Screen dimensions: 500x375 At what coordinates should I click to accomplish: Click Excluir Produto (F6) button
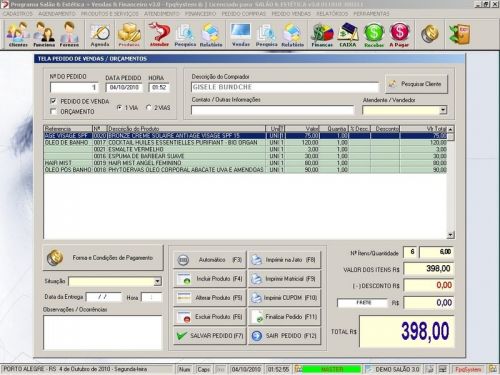click(x=210, y=317)
